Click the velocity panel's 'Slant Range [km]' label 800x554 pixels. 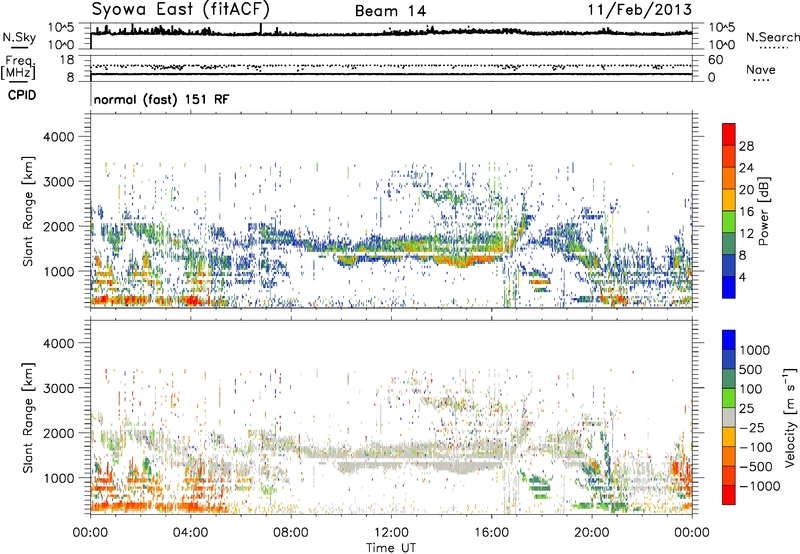coord(28,417)
